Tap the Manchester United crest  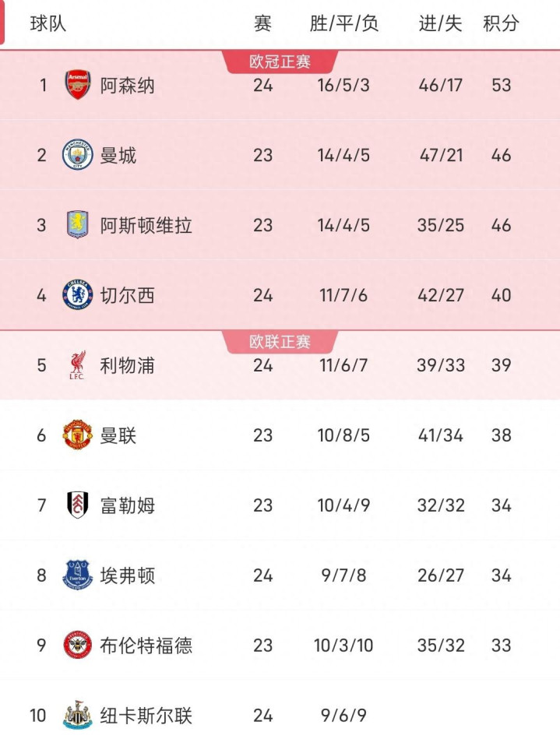click(x=78, y=435)
